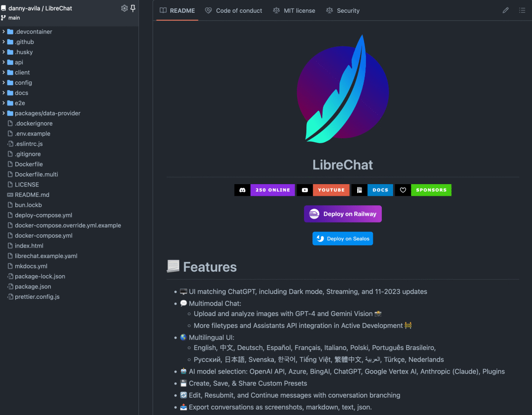Open the README outline list icon
Viewport: 532px width, 415px height.
click(x=522, y=10)
